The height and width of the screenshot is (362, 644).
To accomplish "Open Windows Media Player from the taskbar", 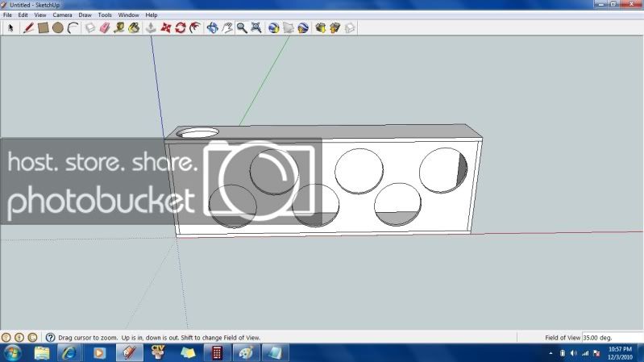I will click(x=99, y=353).
